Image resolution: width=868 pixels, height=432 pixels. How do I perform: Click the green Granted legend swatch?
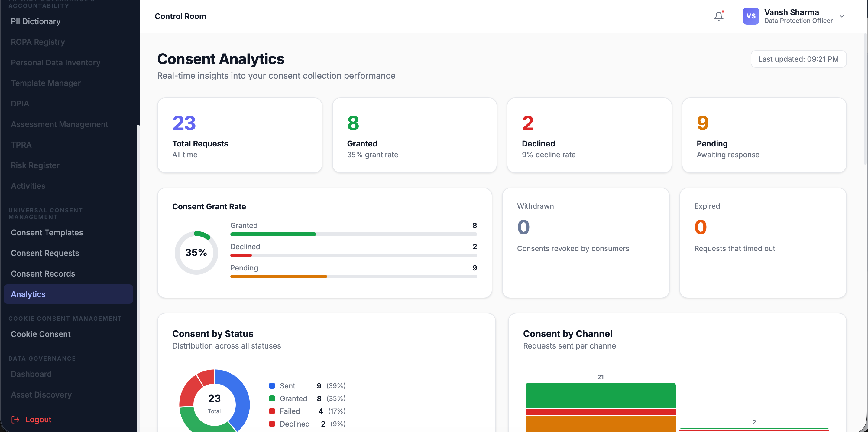[x=272, y=398]
